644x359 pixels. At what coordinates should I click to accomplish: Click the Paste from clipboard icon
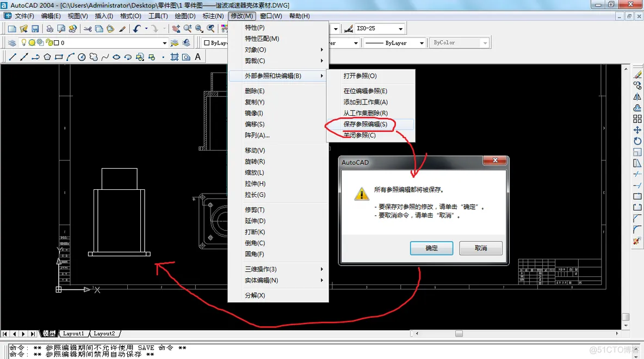[x=110, y=29]
